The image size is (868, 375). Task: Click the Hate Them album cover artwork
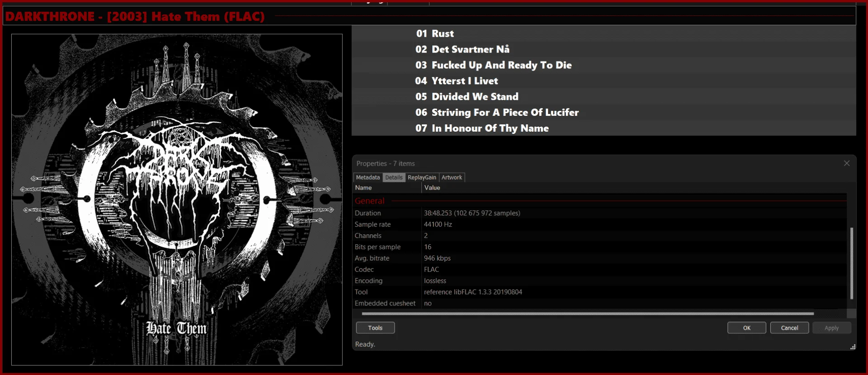click(177, 199)
